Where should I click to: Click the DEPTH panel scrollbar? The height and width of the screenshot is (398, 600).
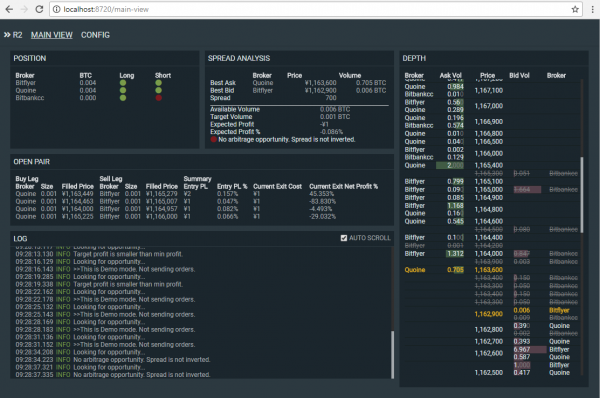(582, 194)
